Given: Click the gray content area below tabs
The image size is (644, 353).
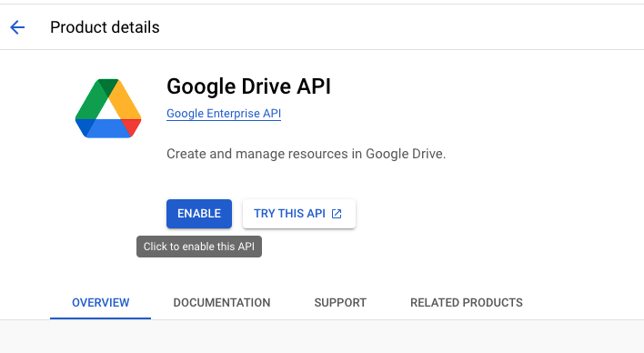Looking at the screenshot, I should pos(322,337).
